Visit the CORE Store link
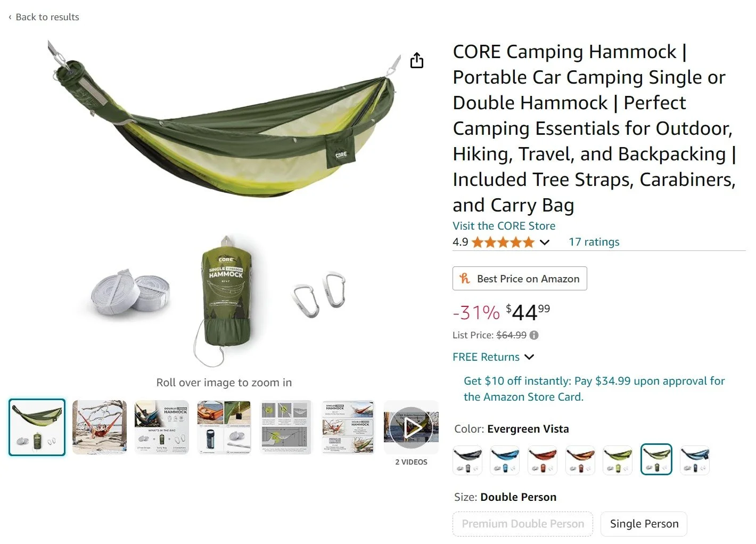 [x=504, y=226]
